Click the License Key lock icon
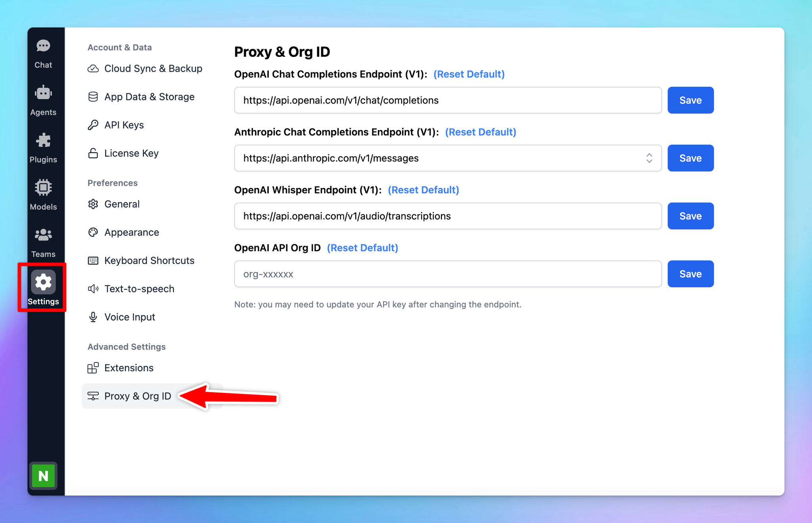The height and width of the screenshot is (523, 812). pos(93,153)
